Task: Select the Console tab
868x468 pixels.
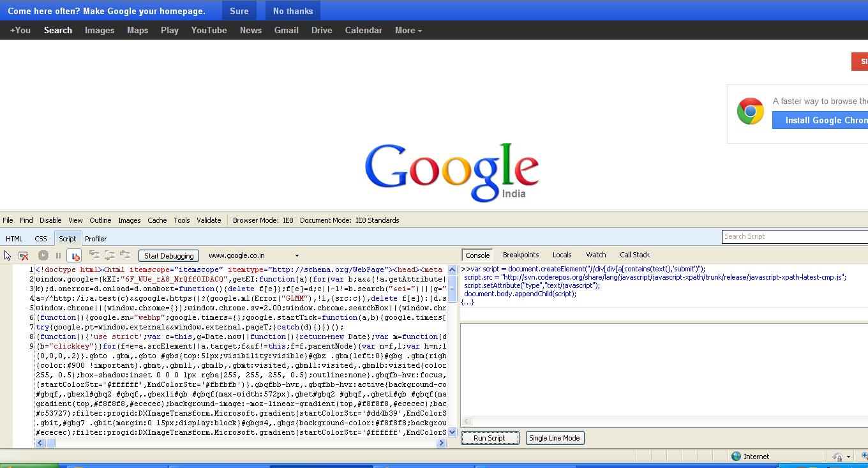Action: coord(477,255)
